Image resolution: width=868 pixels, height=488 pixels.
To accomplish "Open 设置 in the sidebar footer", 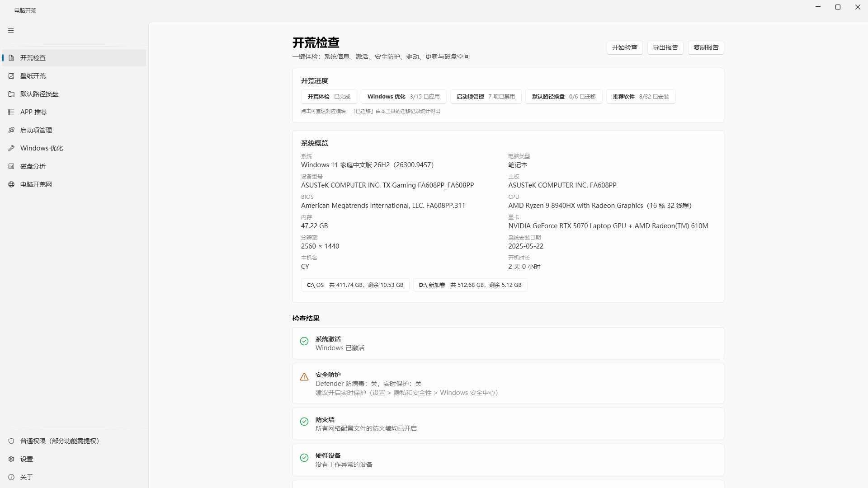I will 74,459.
